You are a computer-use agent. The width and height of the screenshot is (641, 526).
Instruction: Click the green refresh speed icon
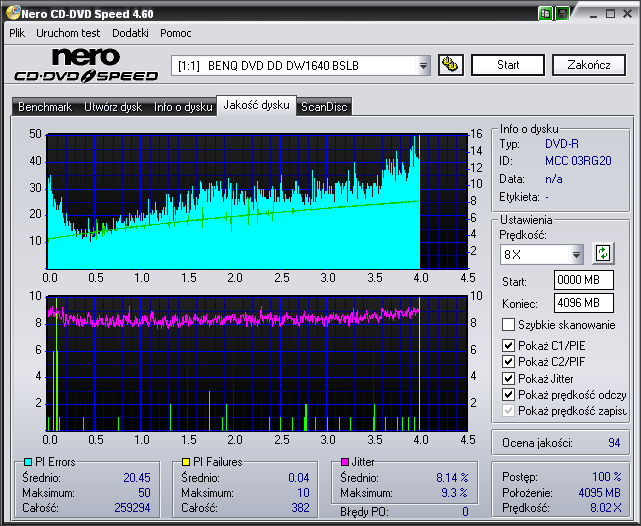pyautogui.click(x=603, y=254)
